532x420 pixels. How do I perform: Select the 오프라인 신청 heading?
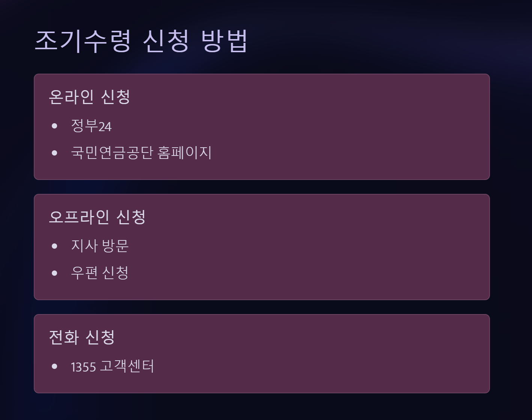click(x=97, y=217)
